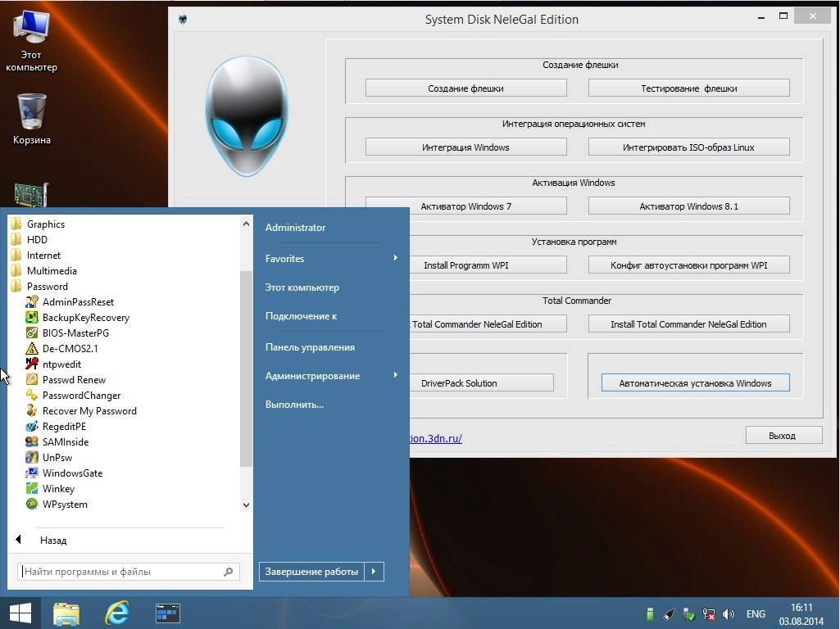Open File Explorer from the taskbar
This screenshot has width=840, height=629.
[66, 613]
